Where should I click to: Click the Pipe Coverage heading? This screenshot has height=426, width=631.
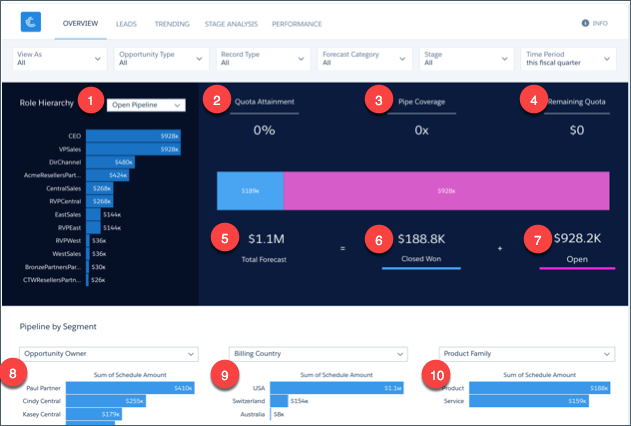pos(422,102)
